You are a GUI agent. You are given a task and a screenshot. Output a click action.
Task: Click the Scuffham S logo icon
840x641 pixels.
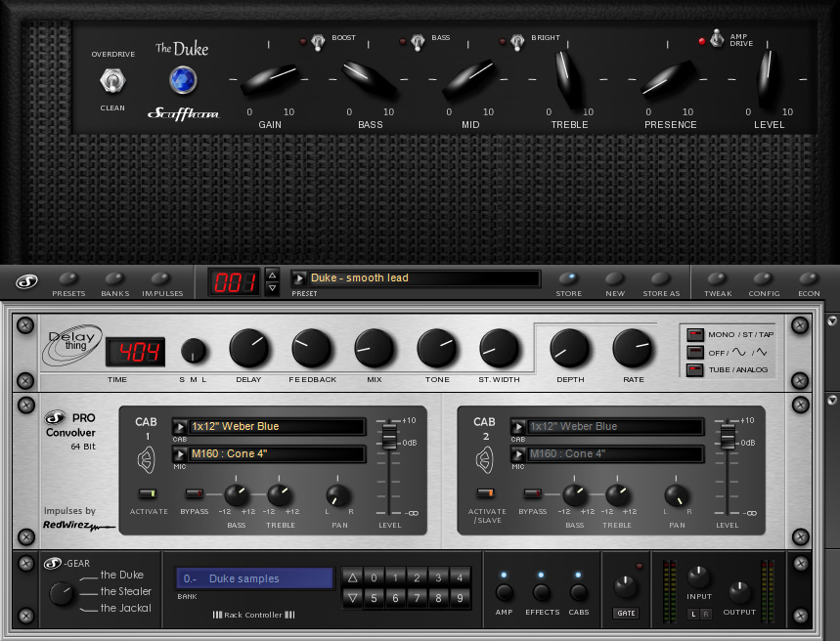(26, 281)
